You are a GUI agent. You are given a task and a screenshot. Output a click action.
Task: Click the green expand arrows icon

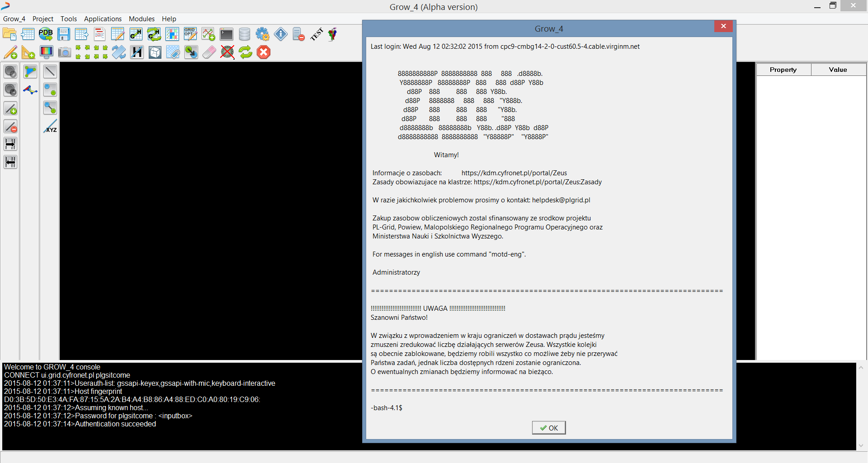pos(83,52)
